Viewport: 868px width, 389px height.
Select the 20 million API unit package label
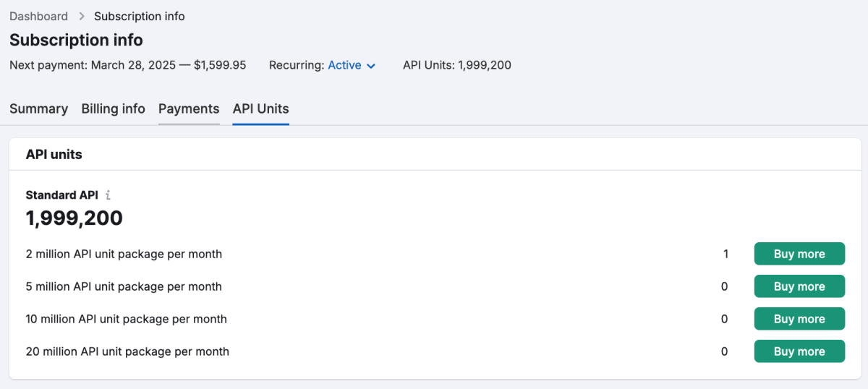click(127, 351)
